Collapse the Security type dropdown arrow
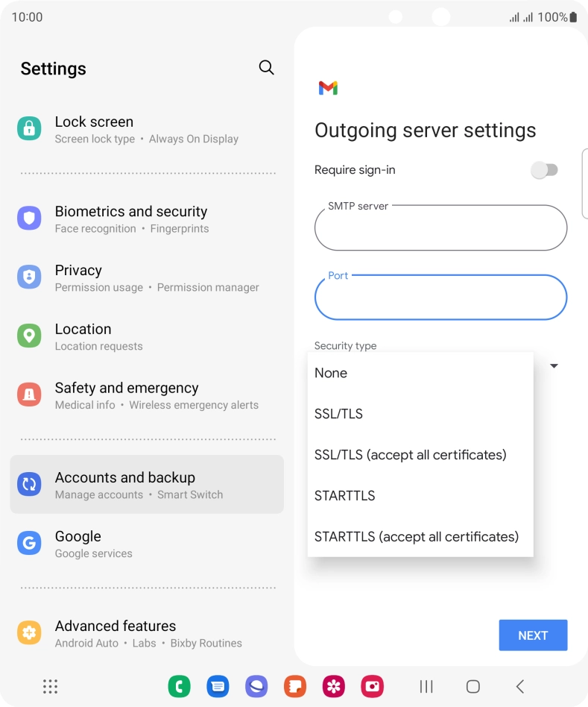 point(554,366)
